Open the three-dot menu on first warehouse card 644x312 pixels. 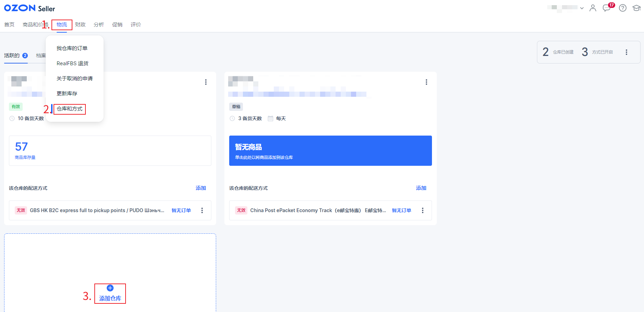point(206,82)
